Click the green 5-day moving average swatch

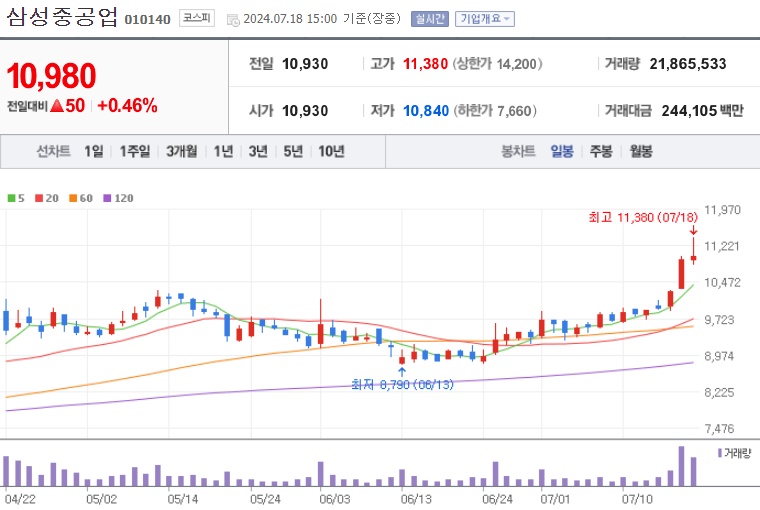click(11, 198)
